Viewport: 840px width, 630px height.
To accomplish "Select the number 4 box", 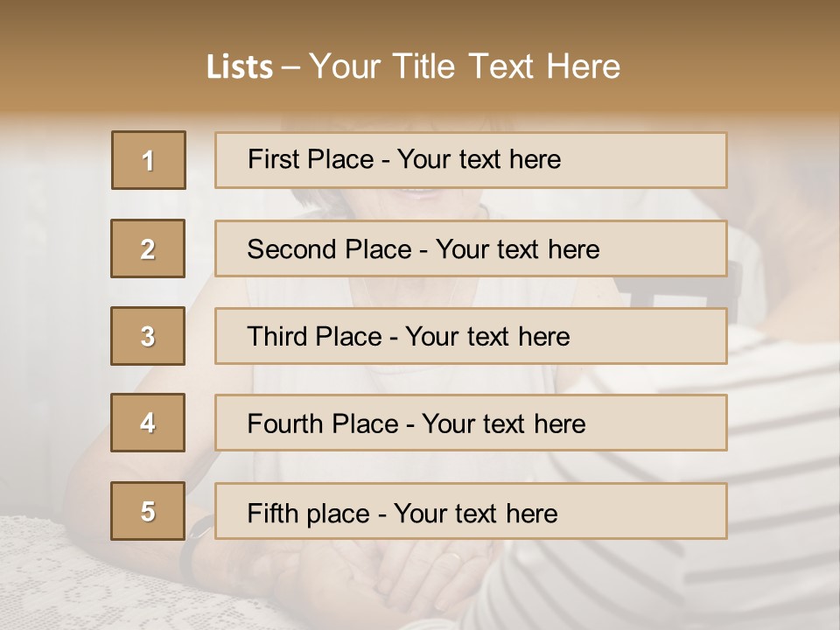I will pyautogui.click(x=148, y=423).
